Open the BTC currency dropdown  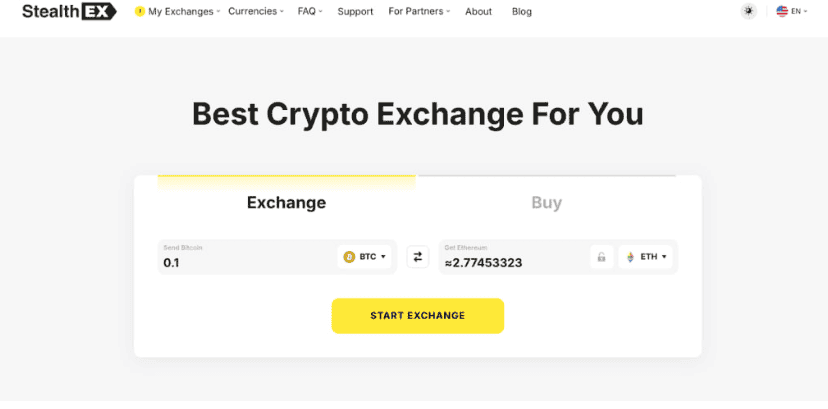[366, 257]
